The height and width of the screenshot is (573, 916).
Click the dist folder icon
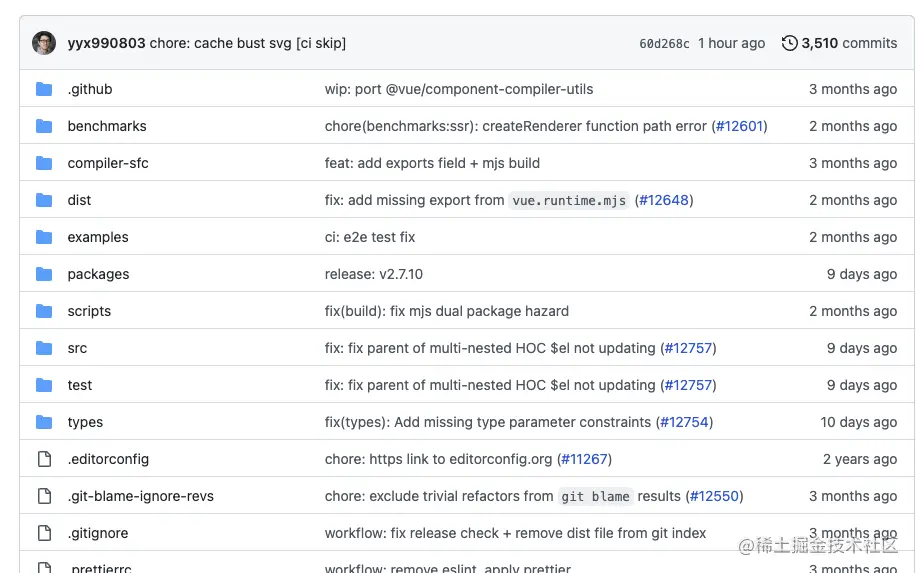(x=44, y=200)
